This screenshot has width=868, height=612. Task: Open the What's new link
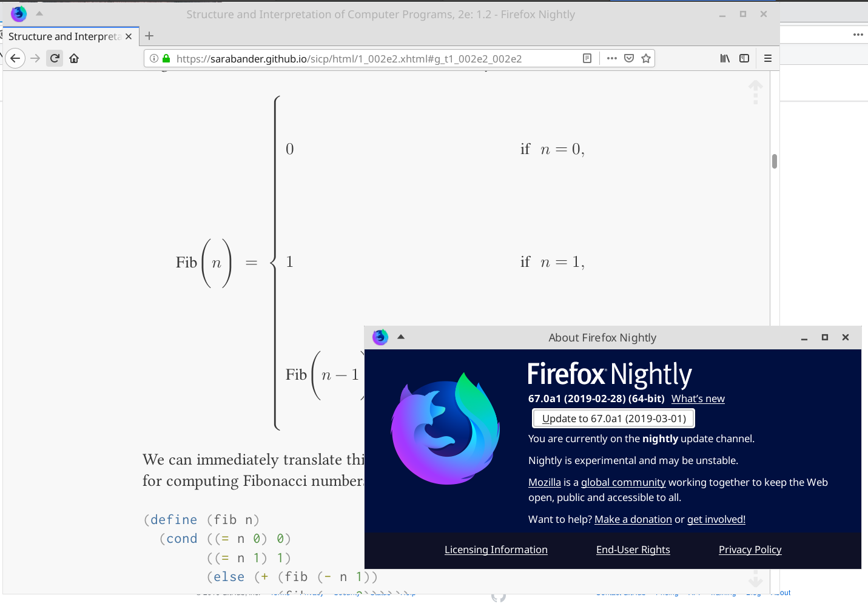(x=697, y=398)
